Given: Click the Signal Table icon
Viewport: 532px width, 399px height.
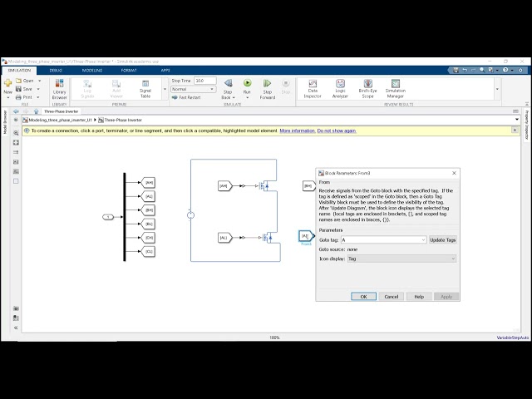Looking at the screenshot, I should point(145,89).
